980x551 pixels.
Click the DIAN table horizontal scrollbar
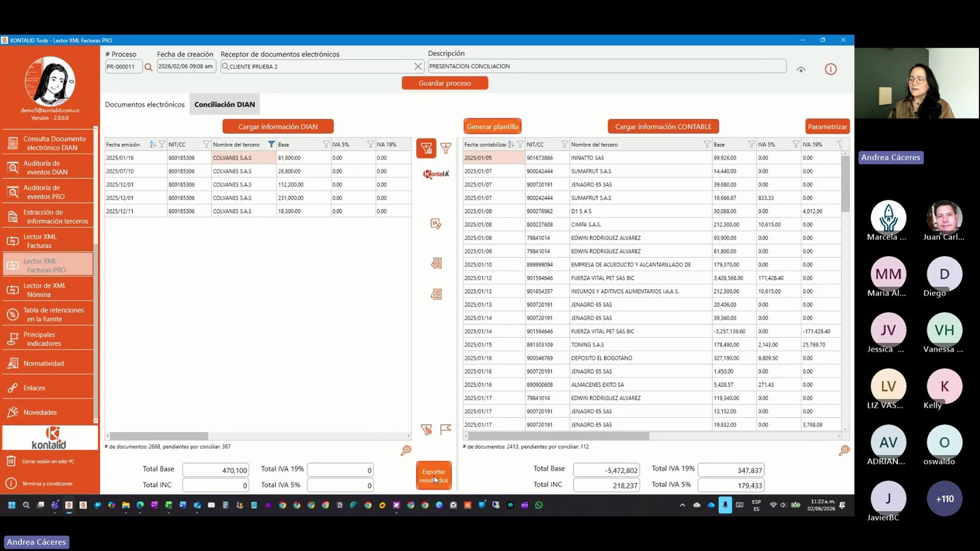[257, 436]
